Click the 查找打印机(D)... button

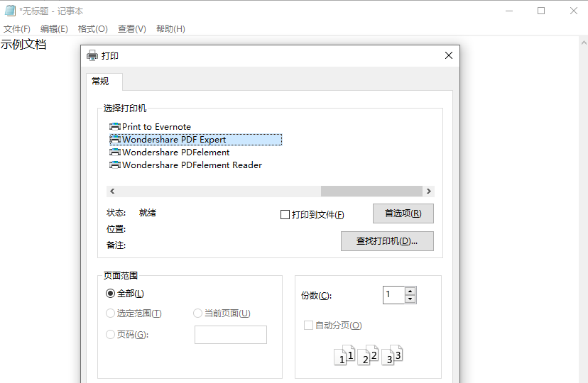387,241
